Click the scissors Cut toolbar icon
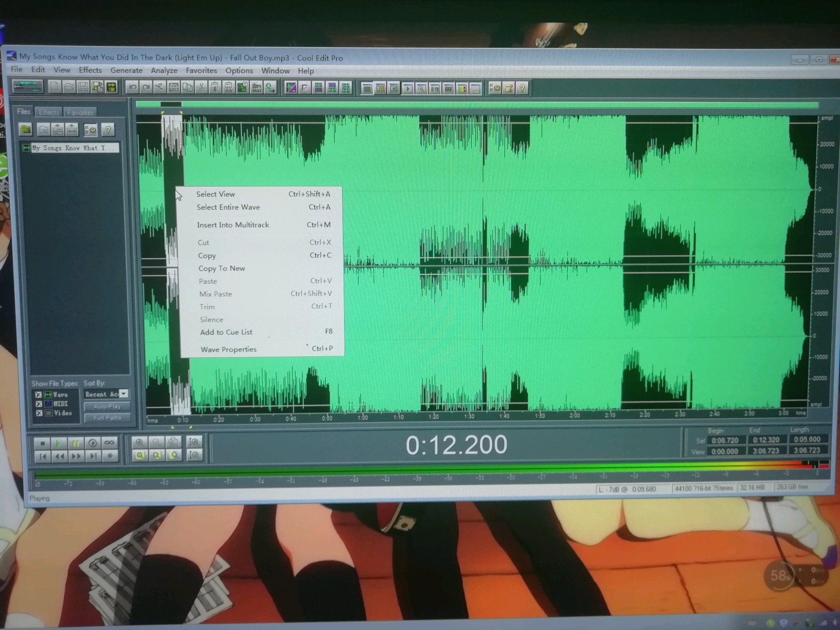Screen dimensions: 840x630 [x=201, y=87]
